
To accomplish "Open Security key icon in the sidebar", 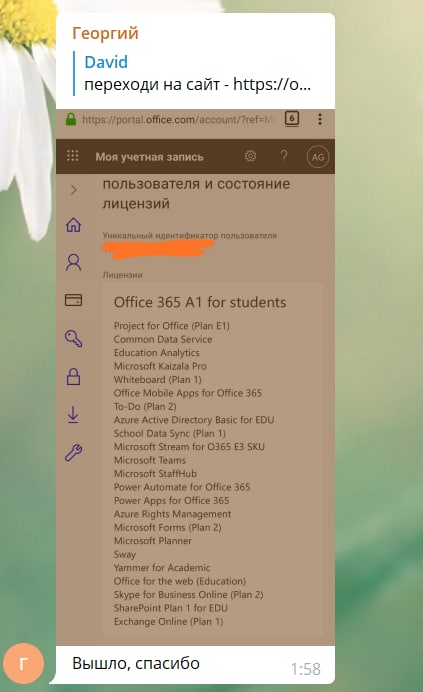I will click(73, 339).
